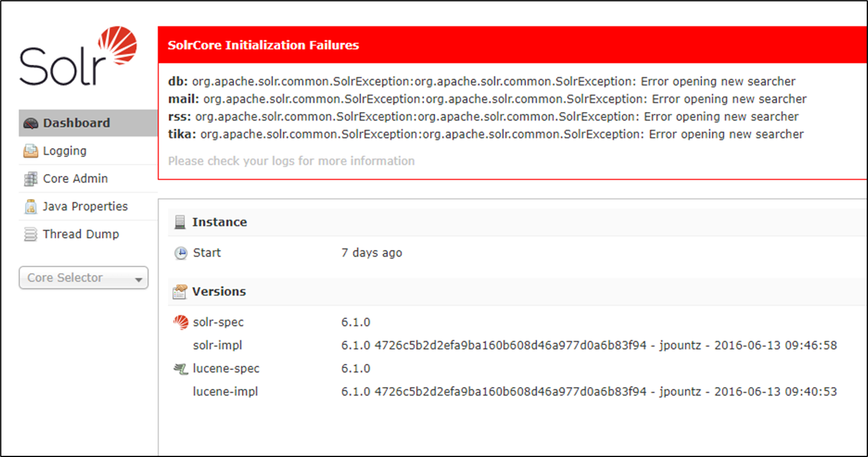Click the Versions section heading

click(x=219, y=292)
